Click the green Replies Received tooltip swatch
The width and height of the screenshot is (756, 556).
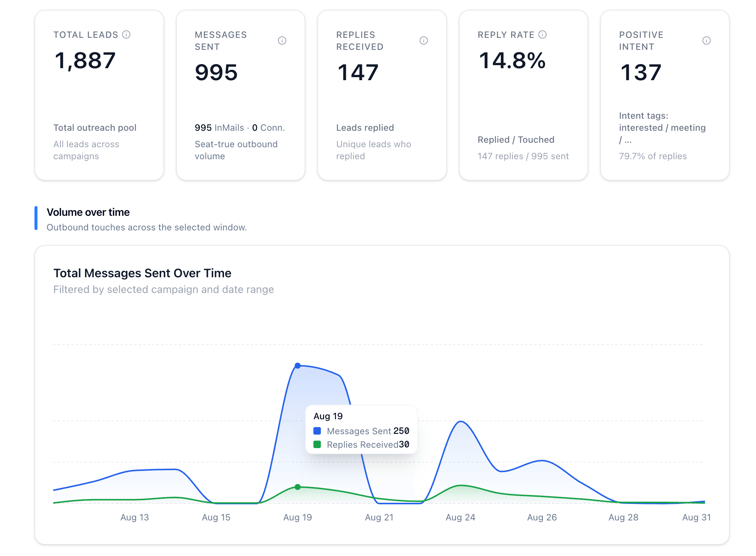317,444
